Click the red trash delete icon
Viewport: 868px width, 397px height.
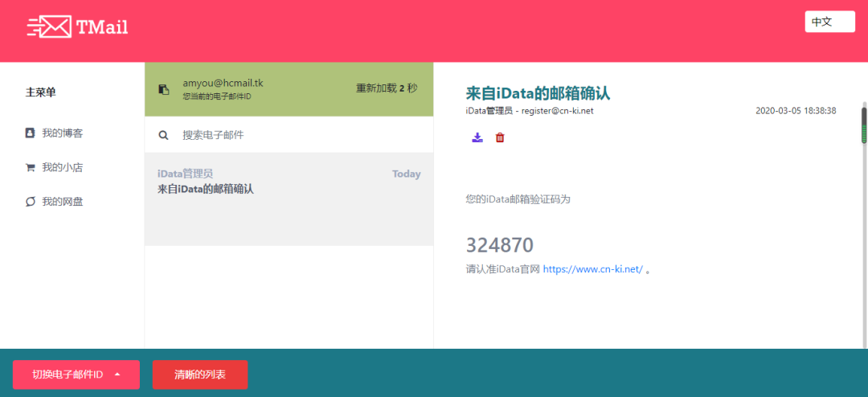pos(500,137)
